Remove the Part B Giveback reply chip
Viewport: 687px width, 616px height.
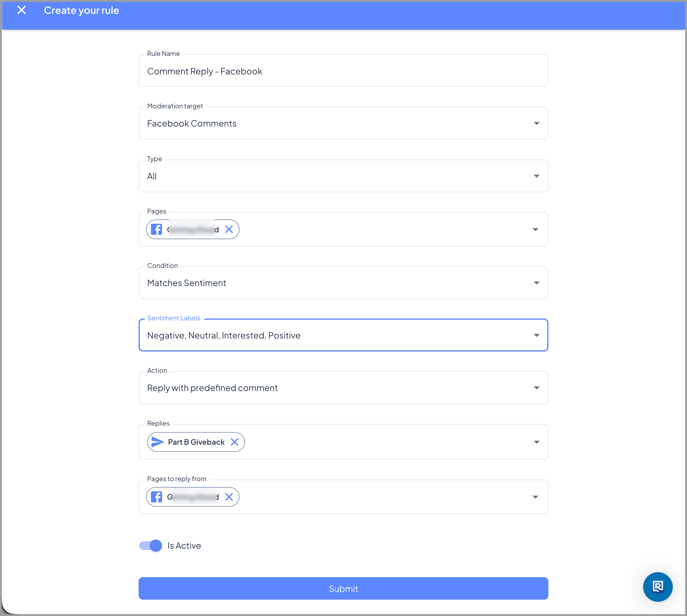coord(235,442)
